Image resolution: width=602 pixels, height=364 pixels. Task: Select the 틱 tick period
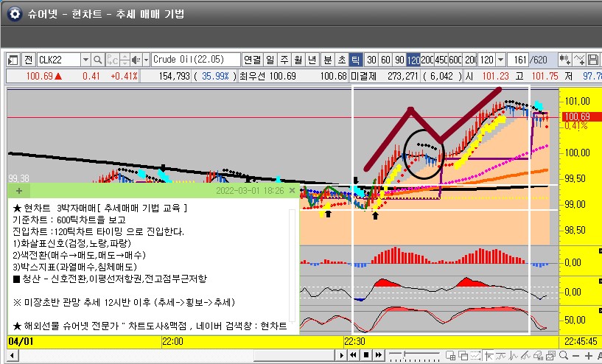(x=355, y=60)
